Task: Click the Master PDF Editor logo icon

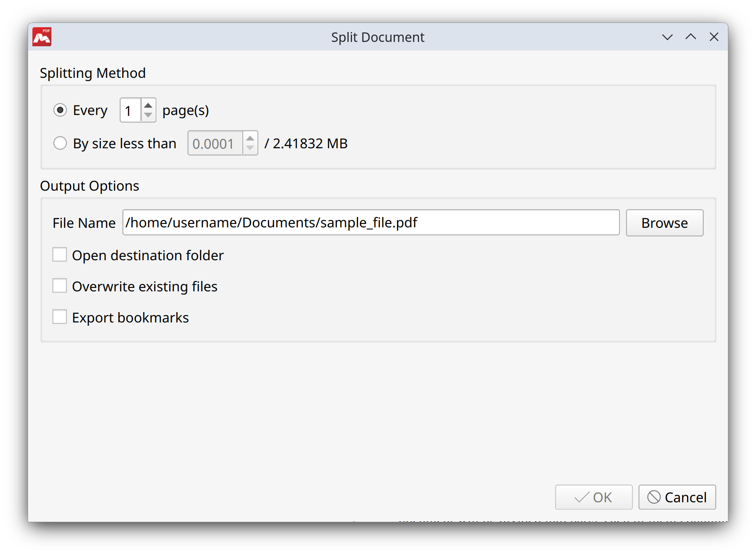Action: 42,37
